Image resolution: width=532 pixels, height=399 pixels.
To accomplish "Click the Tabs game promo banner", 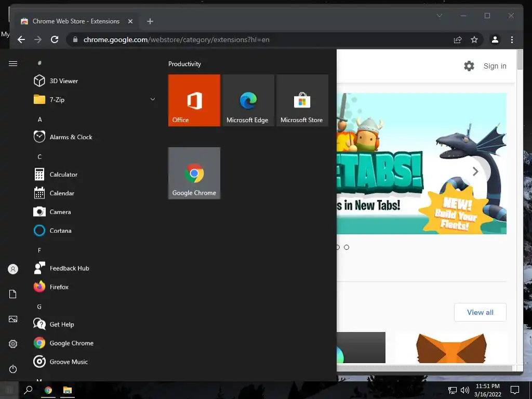I will [421, 164].
